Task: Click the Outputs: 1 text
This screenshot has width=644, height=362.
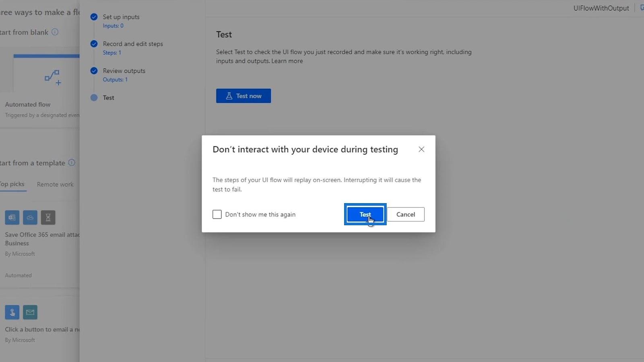Action: tap(115, 80)
